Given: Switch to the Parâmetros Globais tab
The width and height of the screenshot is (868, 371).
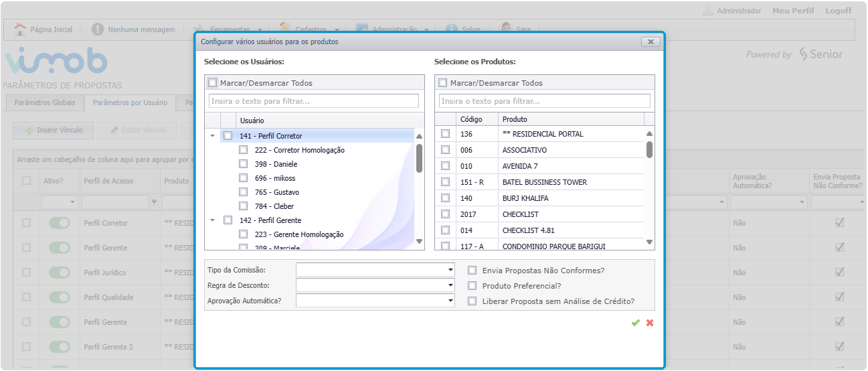Looking at the screenshot, I should click(45, 103).
